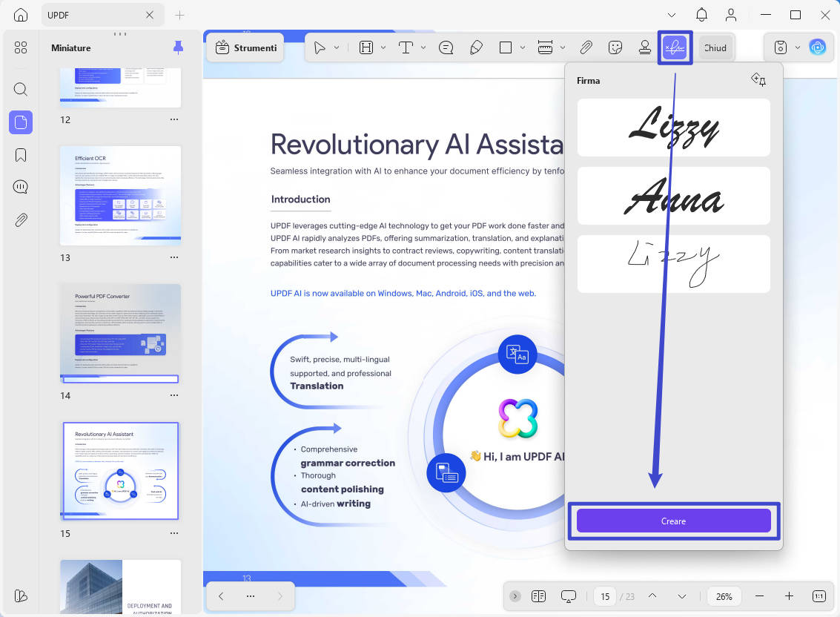Open user account profile icon
Image resolution: width=840 pixels, height=617 pixels.
pyautogui.click(x=731, y=15)
